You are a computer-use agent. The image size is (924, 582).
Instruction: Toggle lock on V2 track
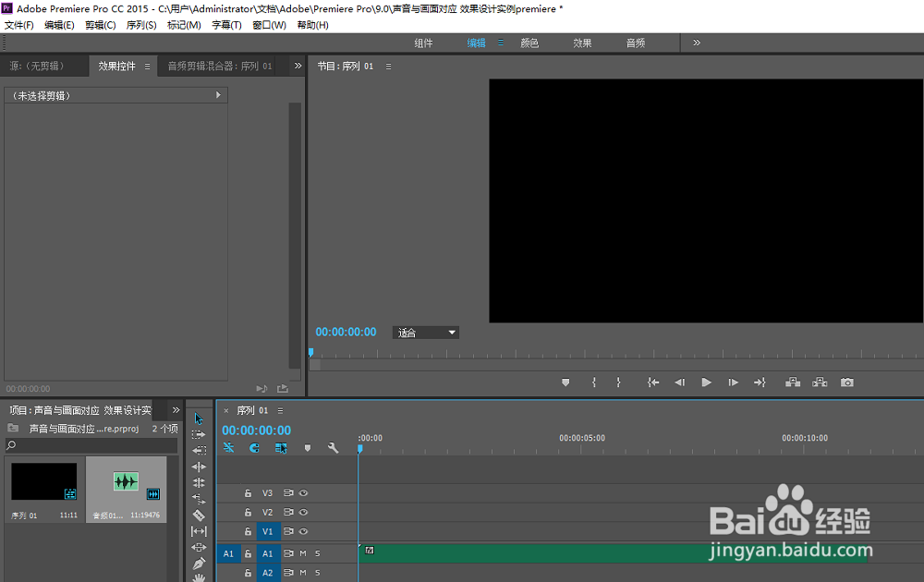pos(248,512)
